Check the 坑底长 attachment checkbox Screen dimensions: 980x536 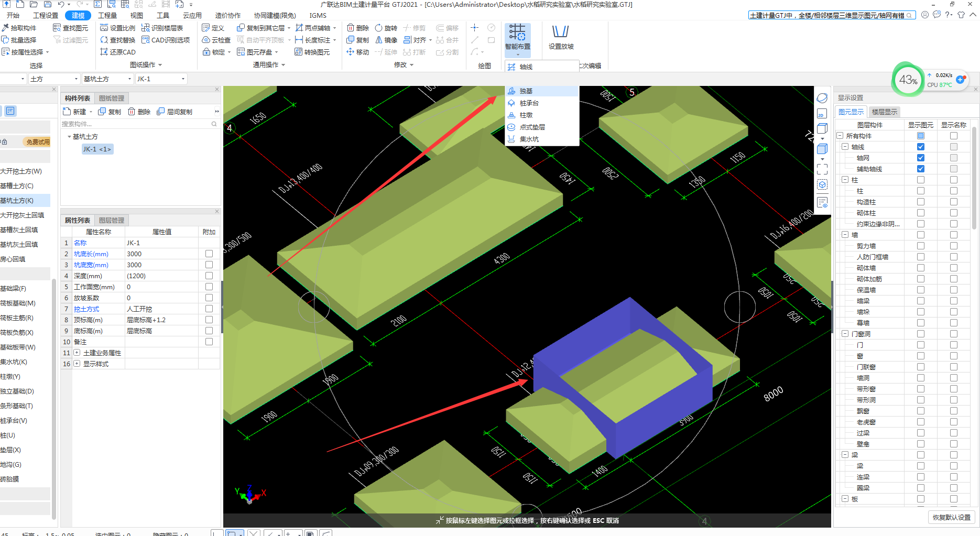tap(209, 254)
